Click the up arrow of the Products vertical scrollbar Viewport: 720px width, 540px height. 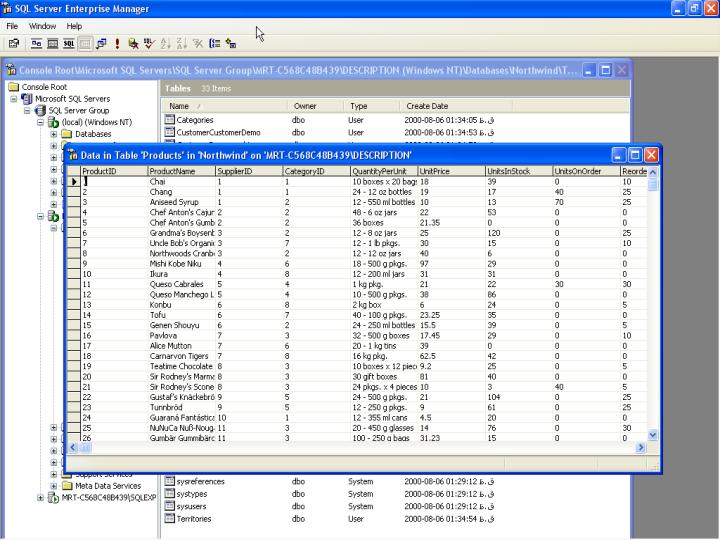652,172
